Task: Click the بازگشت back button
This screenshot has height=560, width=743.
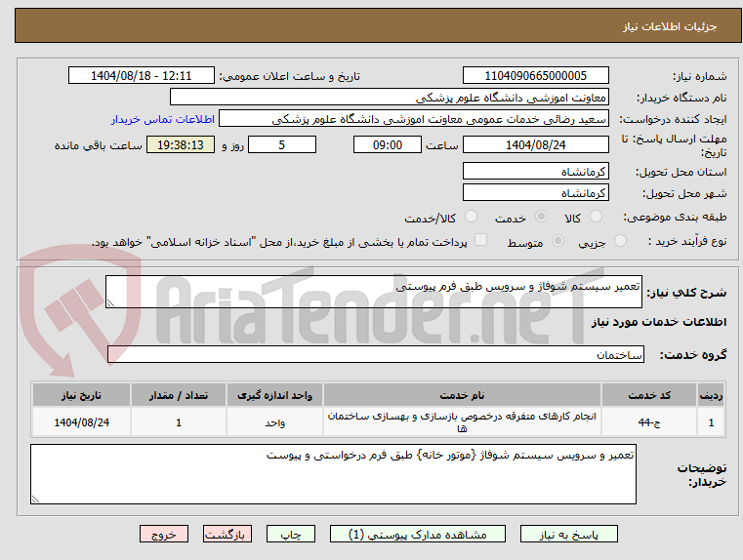Action: coord(227,534)
